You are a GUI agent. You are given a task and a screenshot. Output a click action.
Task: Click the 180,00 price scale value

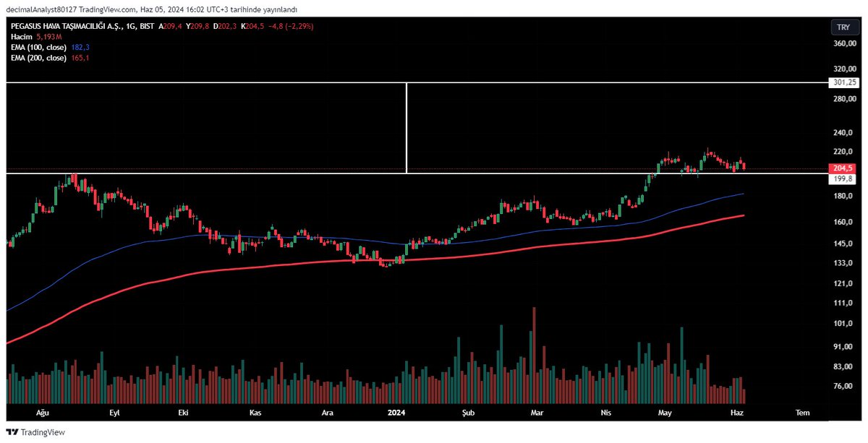click(844, 197)
